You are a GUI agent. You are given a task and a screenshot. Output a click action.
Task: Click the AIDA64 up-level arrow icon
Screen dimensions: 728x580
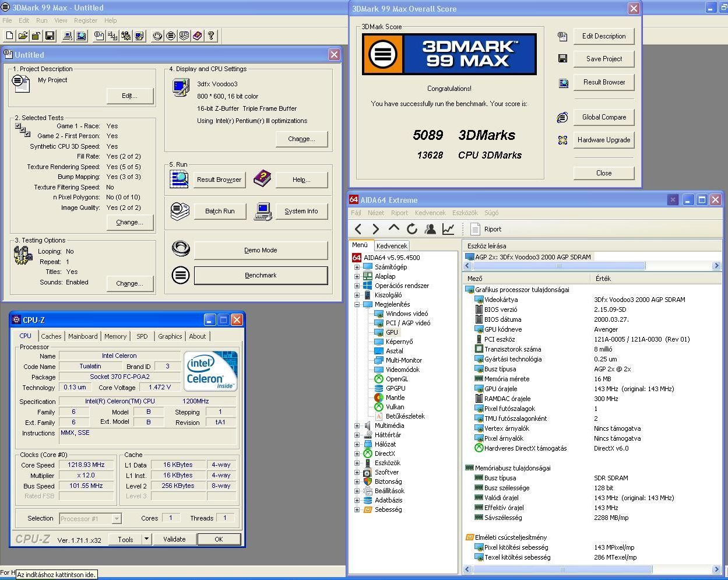394,229
